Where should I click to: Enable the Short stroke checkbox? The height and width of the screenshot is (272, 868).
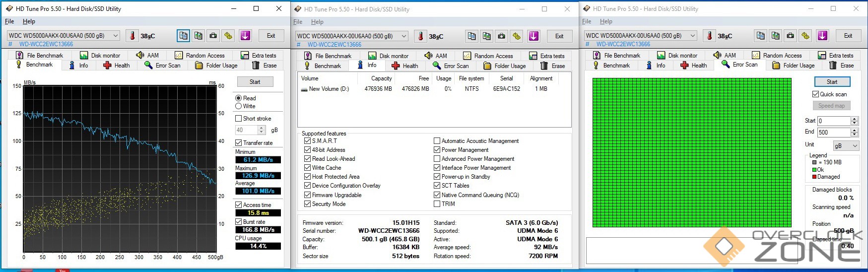[239, 119]
